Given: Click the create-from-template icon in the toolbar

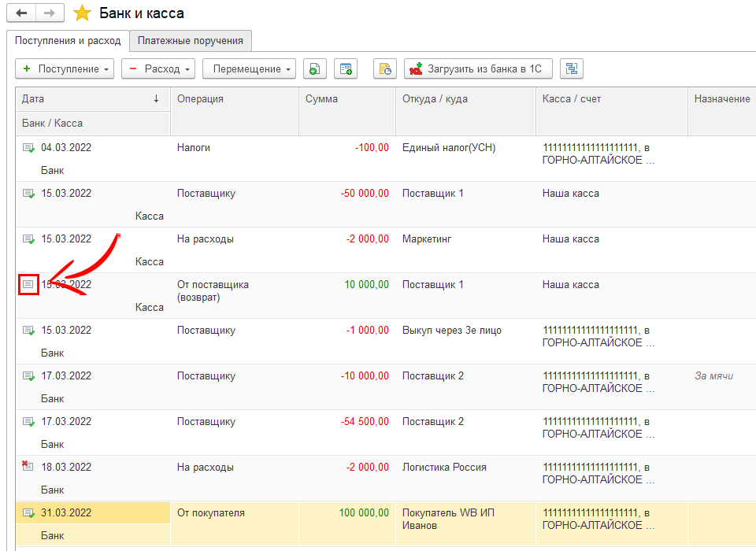Looking at the screenshot, I should click(345, 69).
